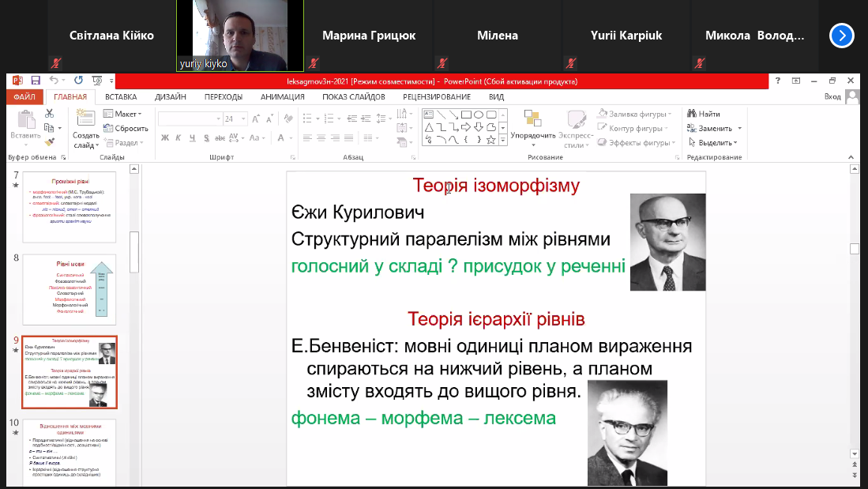Click the Format Painter brush icon
The height and width of the screenshot is (489, 868).
click(49, 141)
